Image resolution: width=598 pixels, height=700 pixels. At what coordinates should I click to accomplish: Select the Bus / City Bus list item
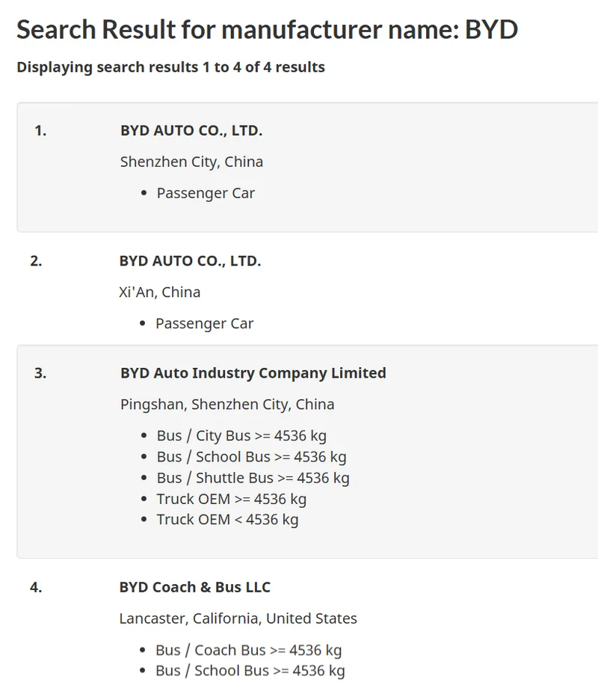point(241,436)
